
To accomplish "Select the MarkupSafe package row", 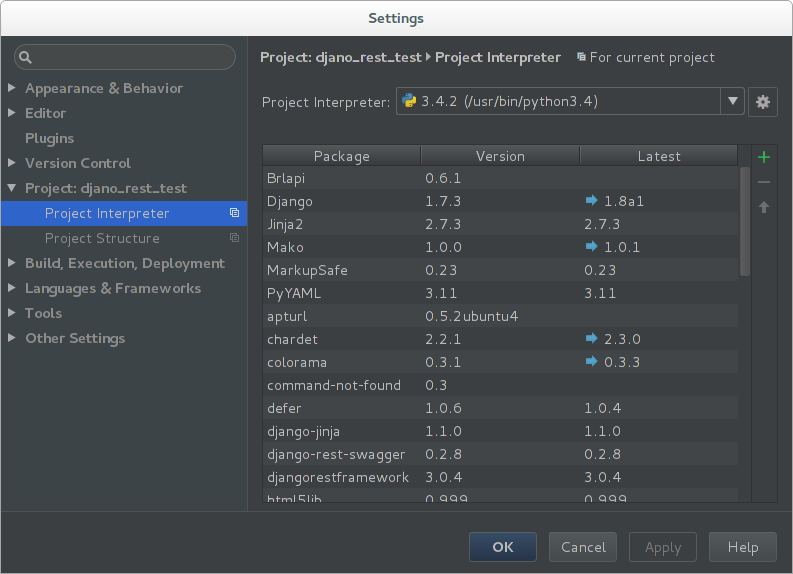I will click(500, 270).
